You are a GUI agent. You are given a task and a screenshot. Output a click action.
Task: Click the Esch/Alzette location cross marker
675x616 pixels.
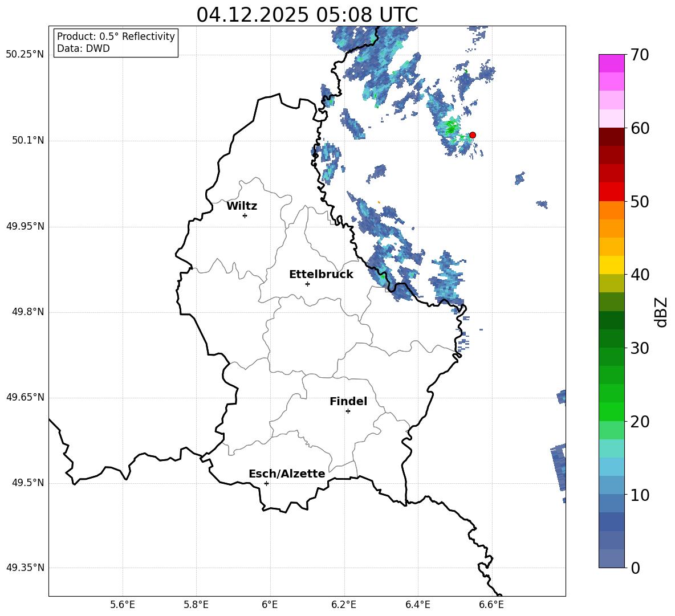pyautogui.click(x=266, y=483)
